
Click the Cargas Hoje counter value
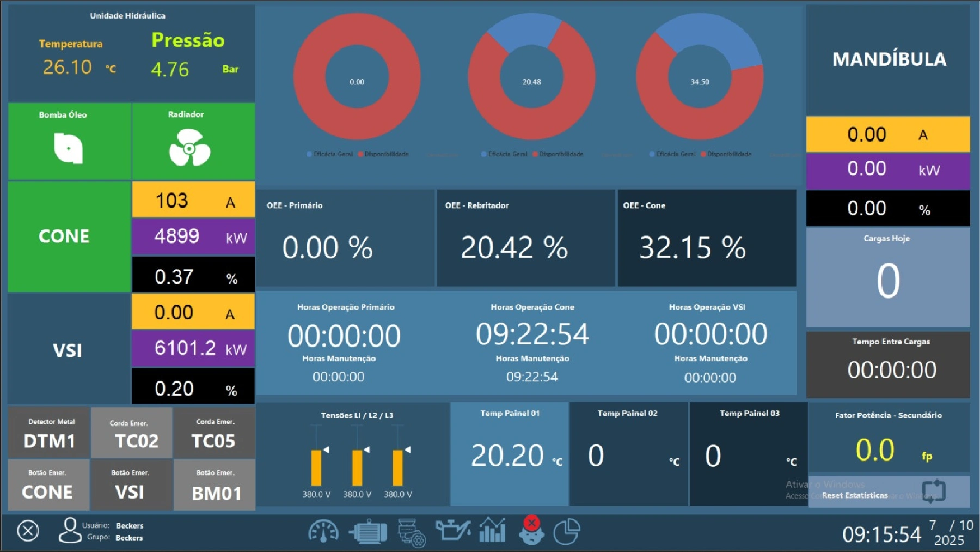[x=888, y=281]
